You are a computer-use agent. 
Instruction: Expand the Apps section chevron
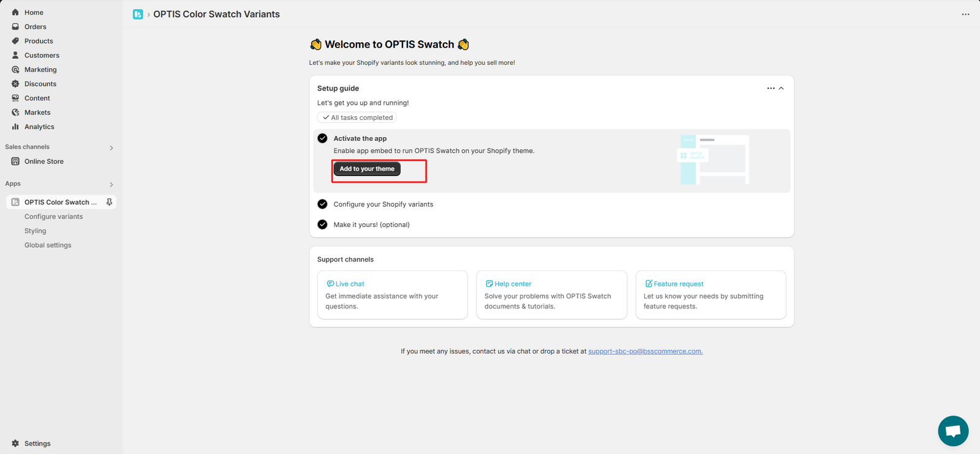[111, 184]
